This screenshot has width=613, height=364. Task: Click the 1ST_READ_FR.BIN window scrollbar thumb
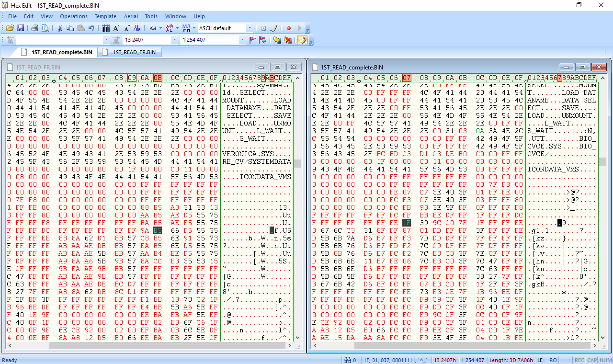[x=298, y=163]
